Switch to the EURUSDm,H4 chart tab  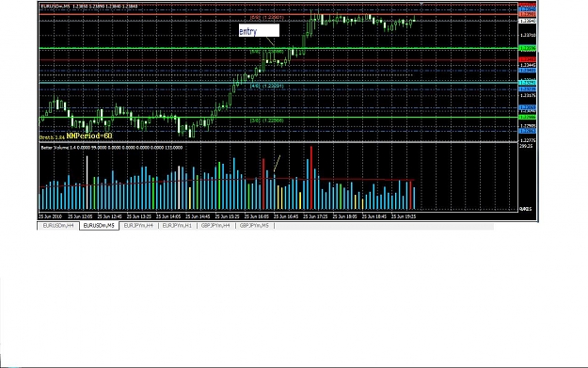tap(58, 226)
